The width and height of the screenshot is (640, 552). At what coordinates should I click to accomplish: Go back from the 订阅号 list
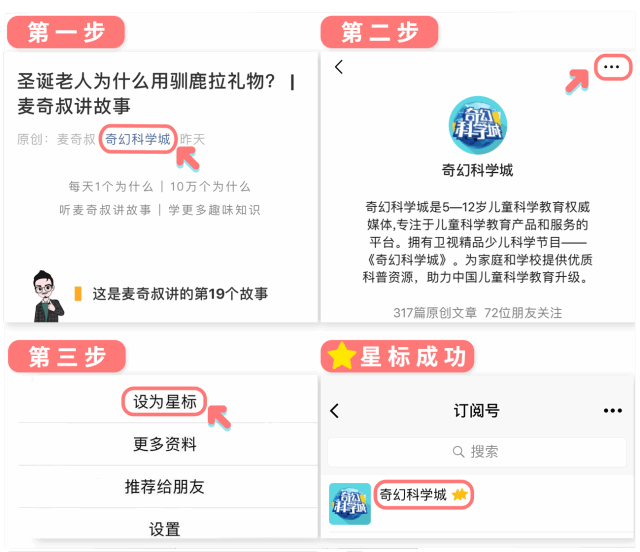[335, 411]
